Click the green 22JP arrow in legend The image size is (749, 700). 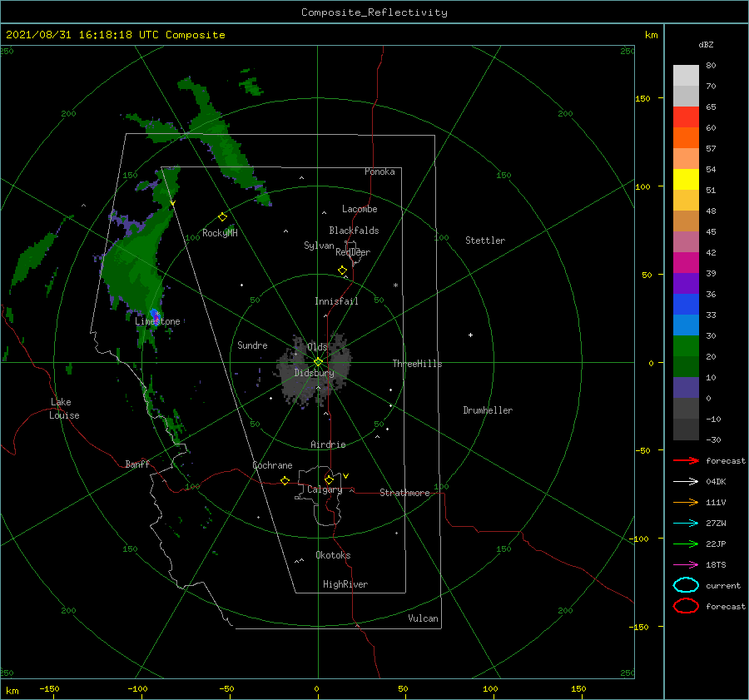pos(686,544)
